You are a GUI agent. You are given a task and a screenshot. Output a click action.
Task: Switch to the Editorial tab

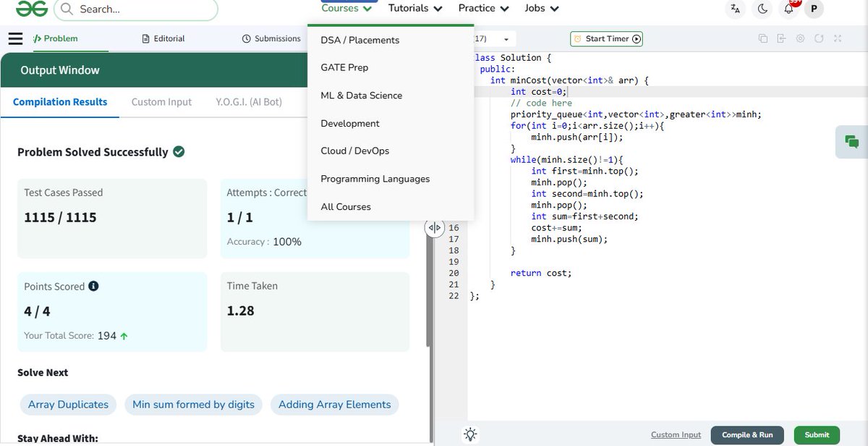[x=163, y=39]
